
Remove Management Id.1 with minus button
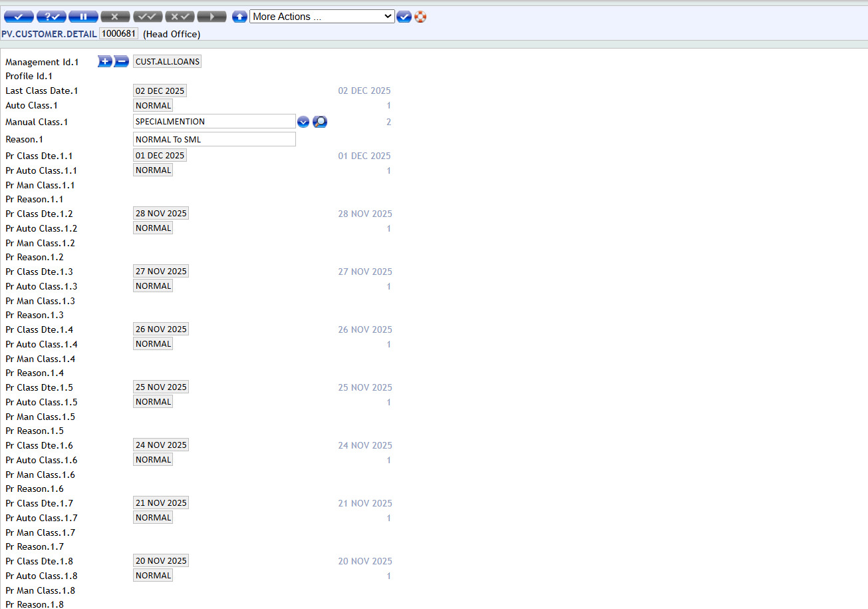(121, 61)
